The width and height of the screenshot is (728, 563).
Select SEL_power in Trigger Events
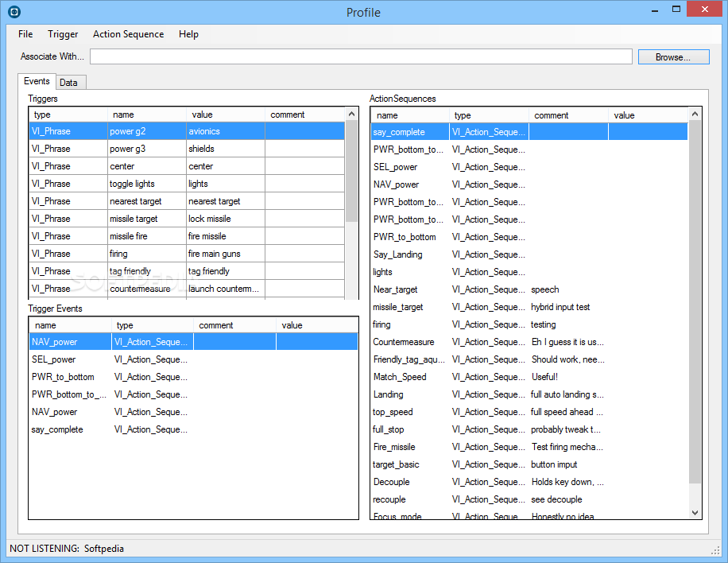pos(194,359)
